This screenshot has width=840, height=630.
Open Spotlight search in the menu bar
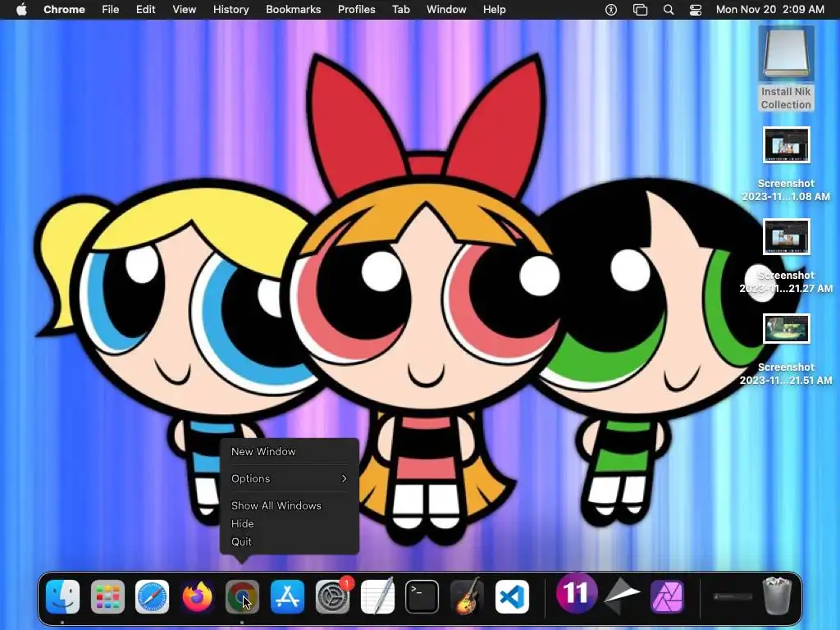[669, 10]
